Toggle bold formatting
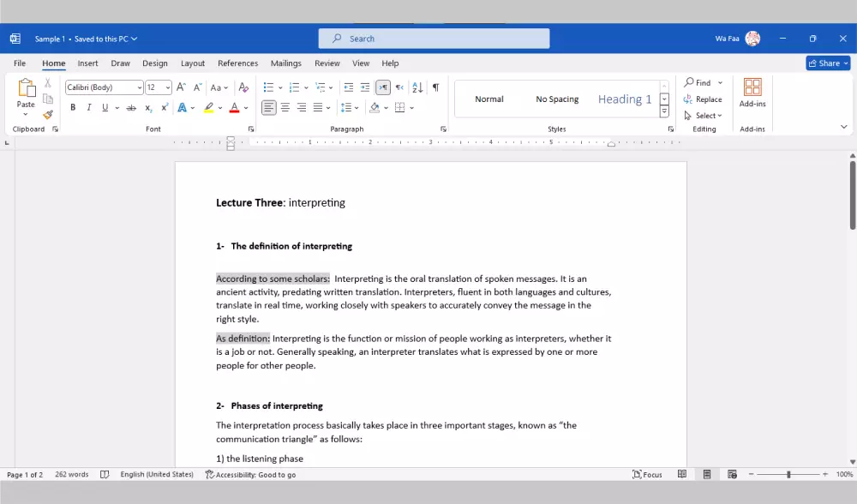 73,108
